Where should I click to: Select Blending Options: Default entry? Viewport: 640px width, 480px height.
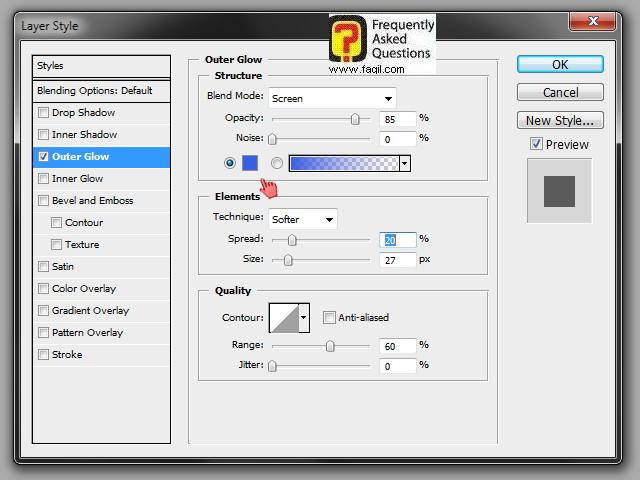click(x=93, y=90)
